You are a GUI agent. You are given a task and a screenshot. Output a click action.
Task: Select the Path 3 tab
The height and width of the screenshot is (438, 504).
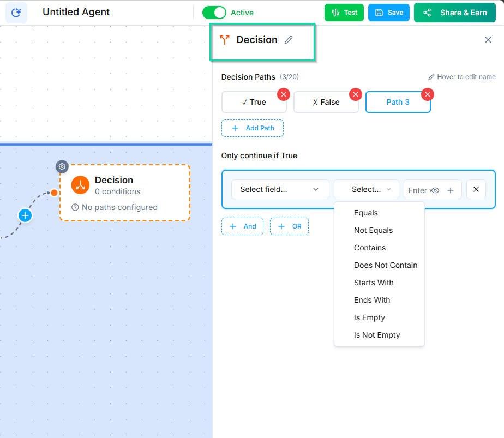(x=398, y=102)
